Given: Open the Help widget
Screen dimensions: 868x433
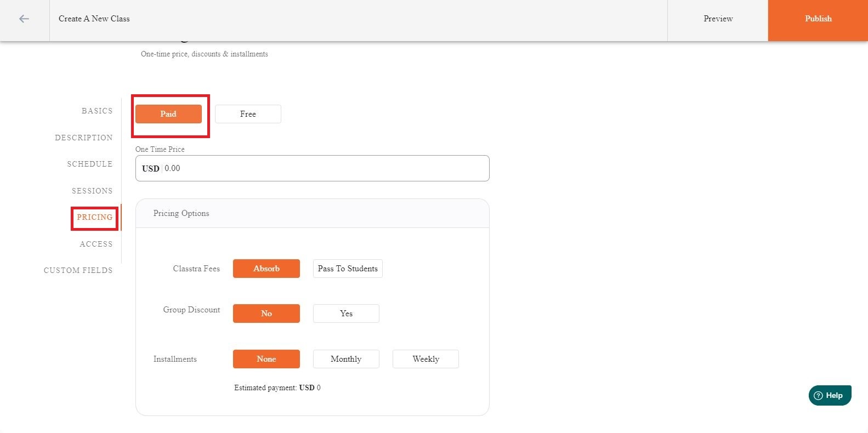Looking at the screenshot, I should click(830, 395).
